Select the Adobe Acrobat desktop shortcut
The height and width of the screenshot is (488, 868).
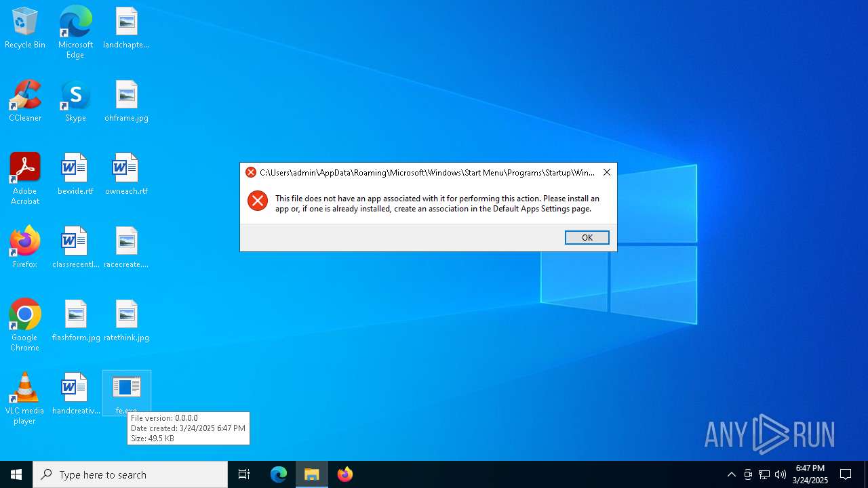[25, 179]
